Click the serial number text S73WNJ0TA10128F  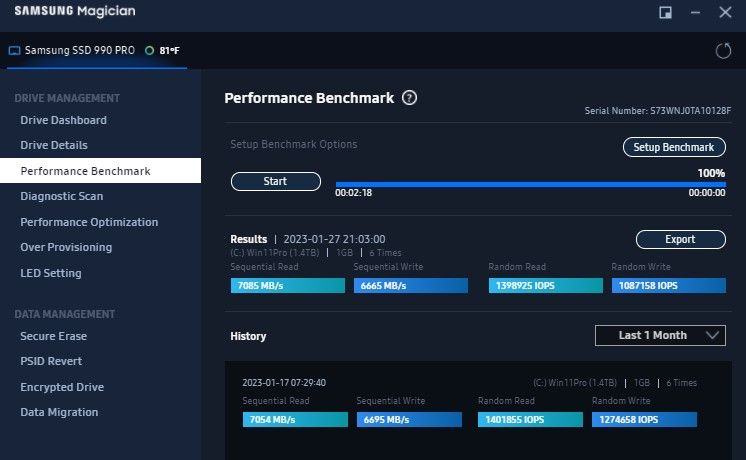[690, 111]
